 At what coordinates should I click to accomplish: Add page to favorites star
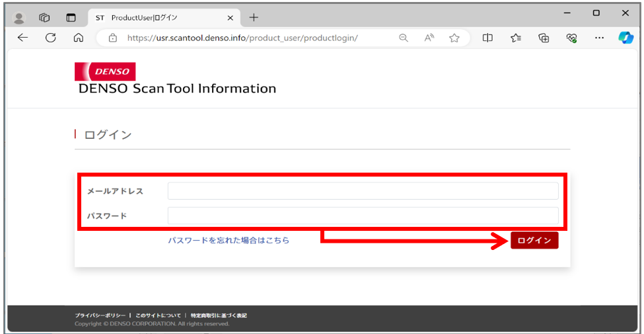[x=454, y=38]
